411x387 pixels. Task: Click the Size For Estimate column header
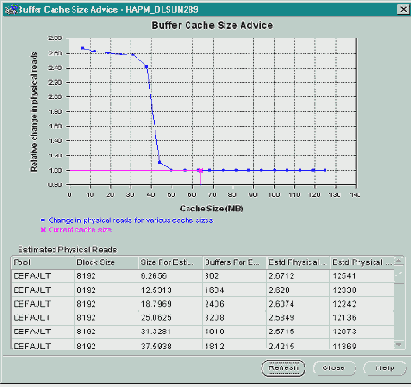pyautogui.click(x=170, y=262)
